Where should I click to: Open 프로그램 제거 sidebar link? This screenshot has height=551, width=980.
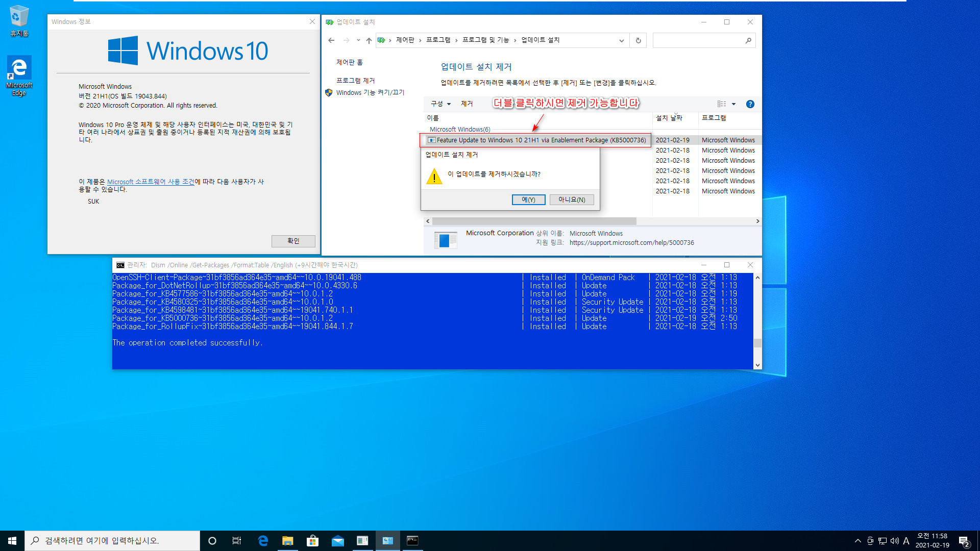pyautogui.click(x=355, y=81)
